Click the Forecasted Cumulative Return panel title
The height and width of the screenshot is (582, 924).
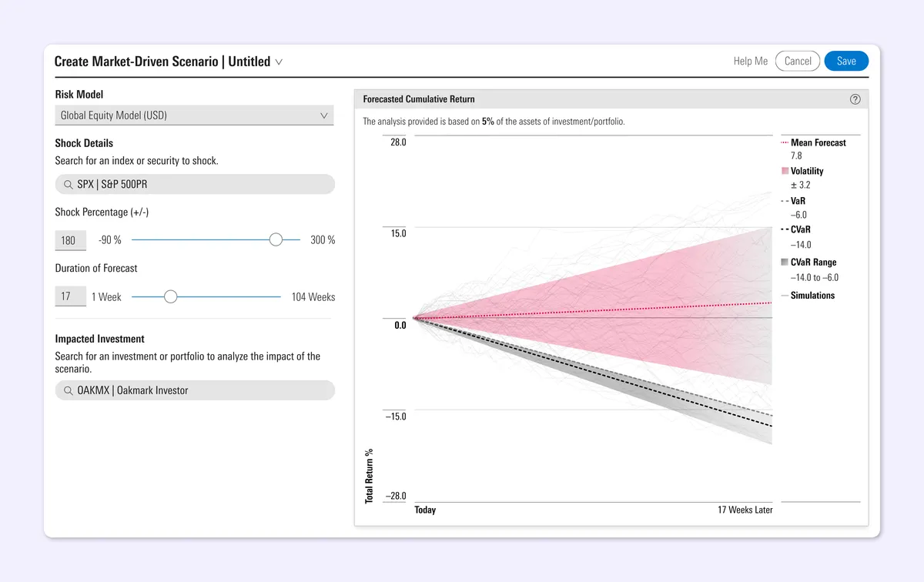point(419,99)
